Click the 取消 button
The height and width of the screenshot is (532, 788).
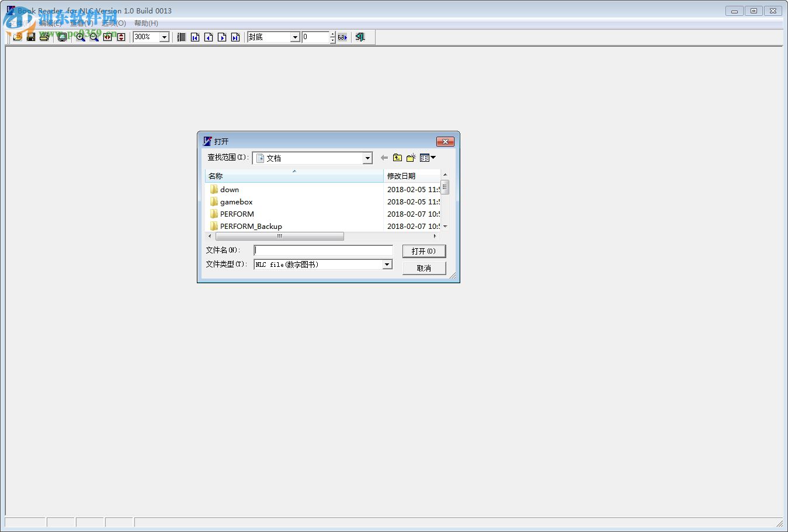coord(424,268)
